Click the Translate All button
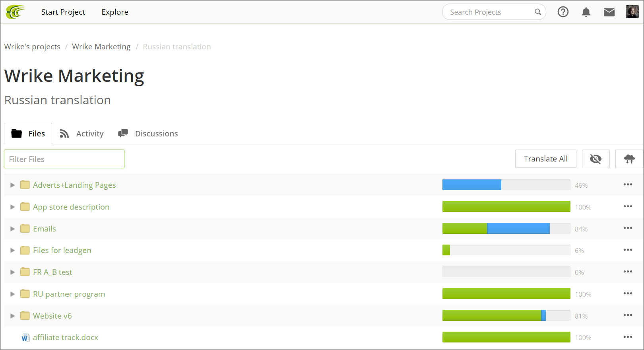The image size is (644, 350). click(x=545, y=159)
